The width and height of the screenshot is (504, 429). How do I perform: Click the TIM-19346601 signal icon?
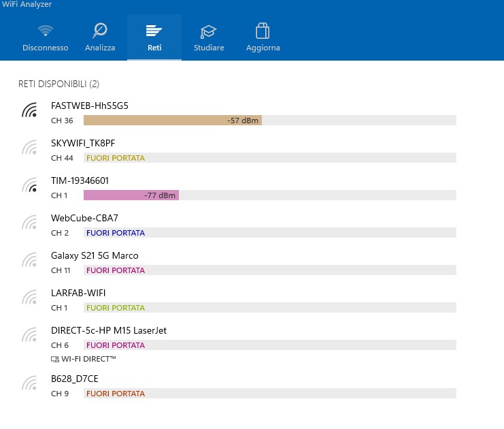[x=29, y=185]
